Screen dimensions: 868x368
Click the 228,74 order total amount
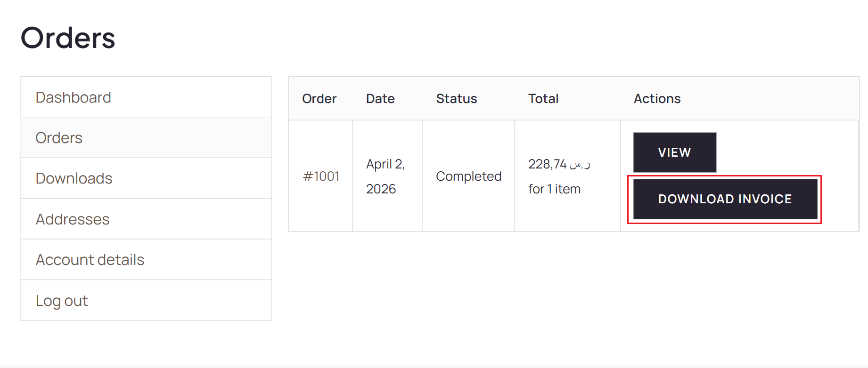547,164
